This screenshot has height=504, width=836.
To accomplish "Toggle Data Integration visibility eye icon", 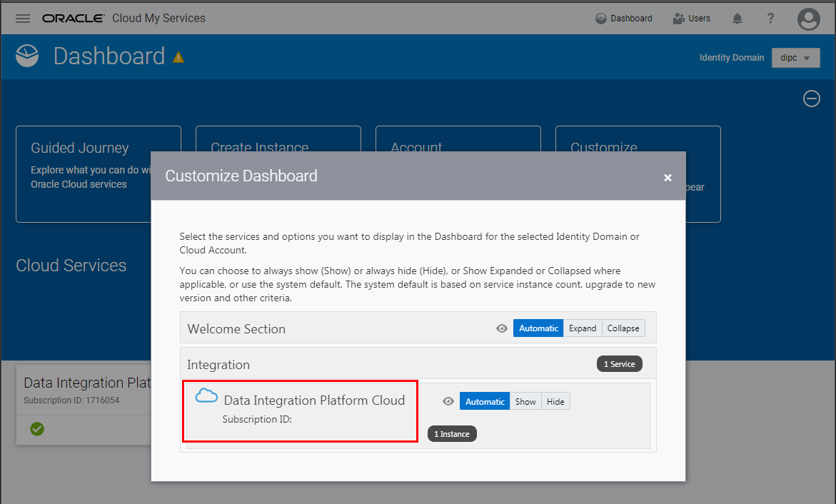I will coord(448,401).
